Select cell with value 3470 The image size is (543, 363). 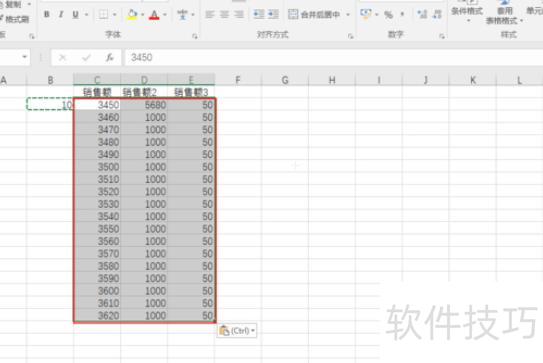(97, 129)
